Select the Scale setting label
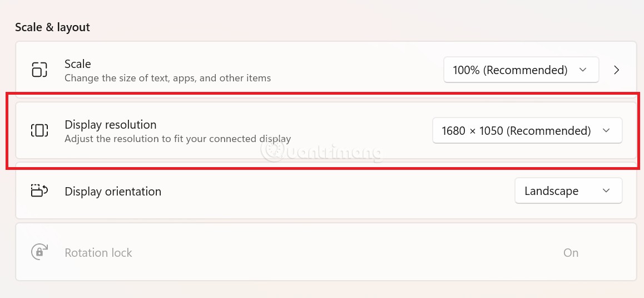Viewport: 644px width, 298px height. tap(78, 64)
